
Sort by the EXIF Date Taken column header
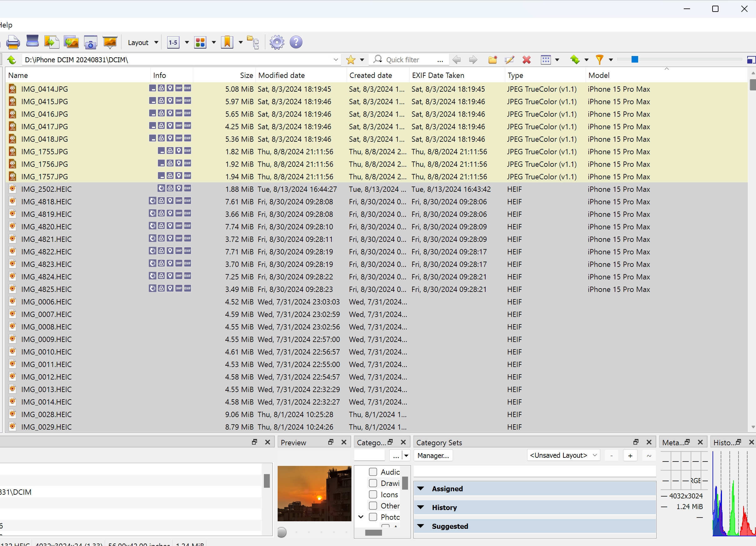438,75
